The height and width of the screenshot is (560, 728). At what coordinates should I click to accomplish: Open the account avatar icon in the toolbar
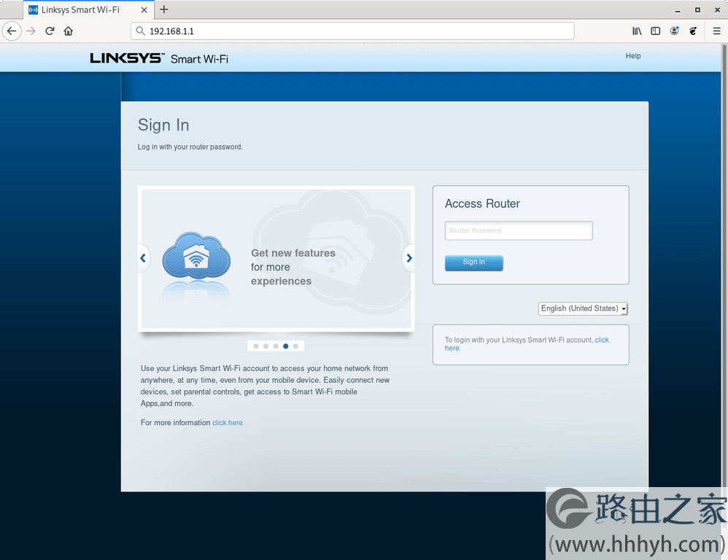pyautogui.click(x=674, y=31)
